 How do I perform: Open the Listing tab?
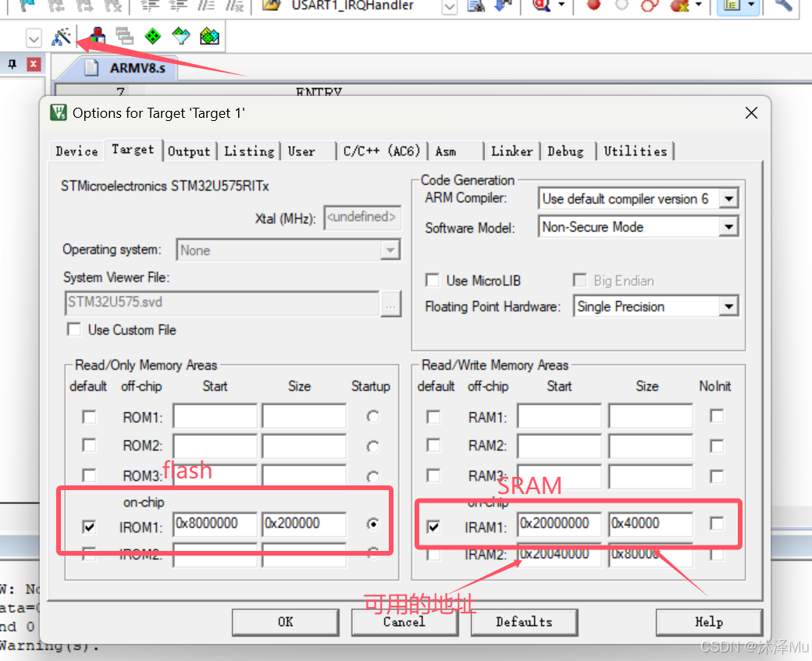click(249, 151)
